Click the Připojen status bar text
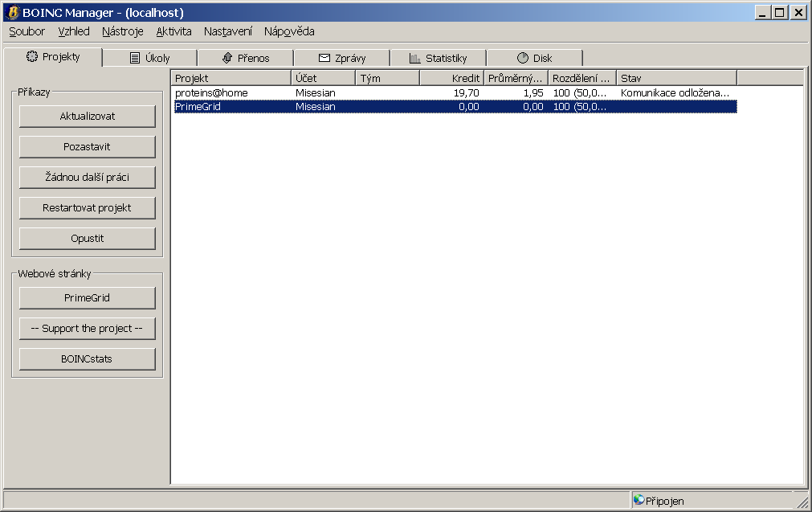Image resolution: width=812 pixels, height=512 pixels. [664, 501]
